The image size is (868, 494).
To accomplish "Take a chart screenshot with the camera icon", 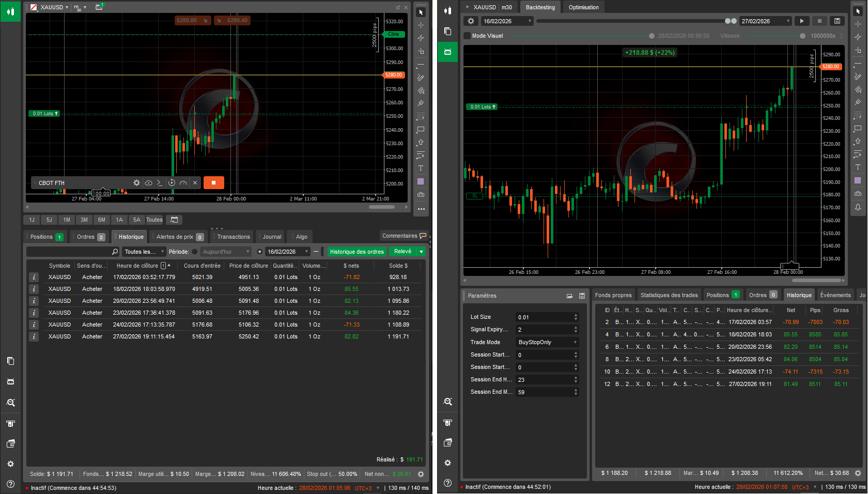I will pyautogui.click(x=421, y=195).
